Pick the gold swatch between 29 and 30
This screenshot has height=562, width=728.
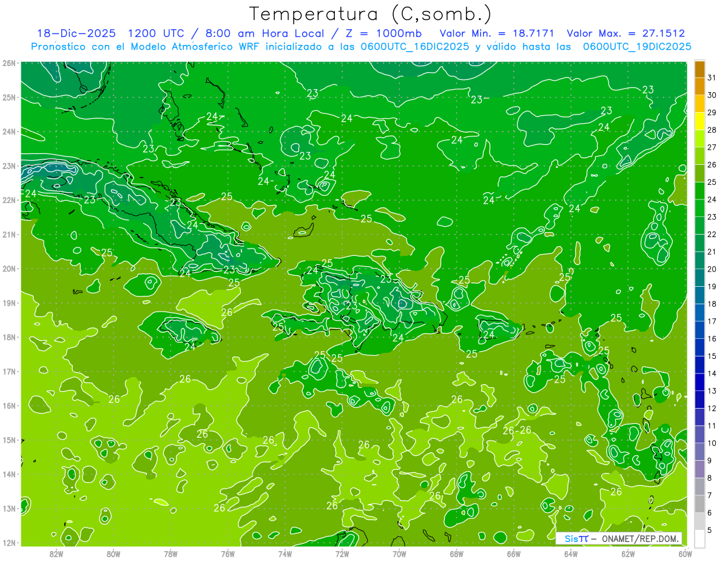pos(700,104)
